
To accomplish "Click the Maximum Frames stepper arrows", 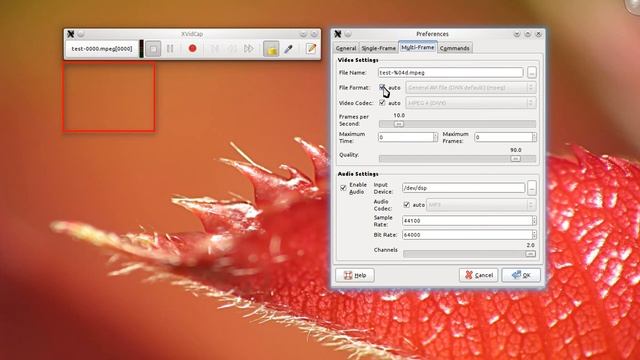I will pos(534,137).
